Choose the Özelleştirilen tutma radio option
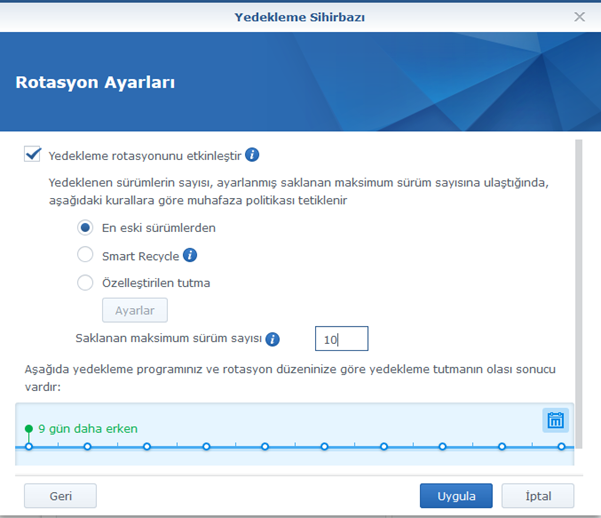 (x=85, y=283)
